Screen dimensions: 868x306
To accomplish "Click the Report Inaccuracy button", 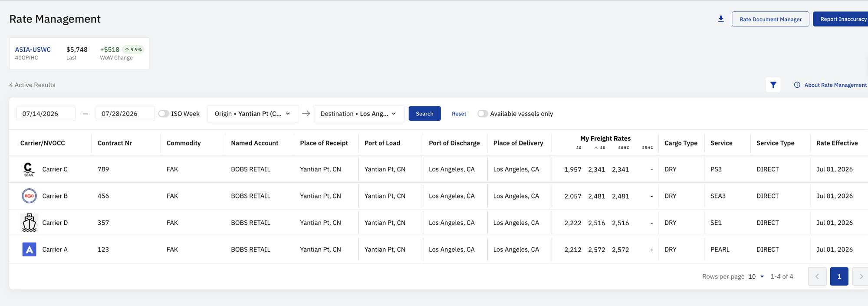I will coord(841,19).
